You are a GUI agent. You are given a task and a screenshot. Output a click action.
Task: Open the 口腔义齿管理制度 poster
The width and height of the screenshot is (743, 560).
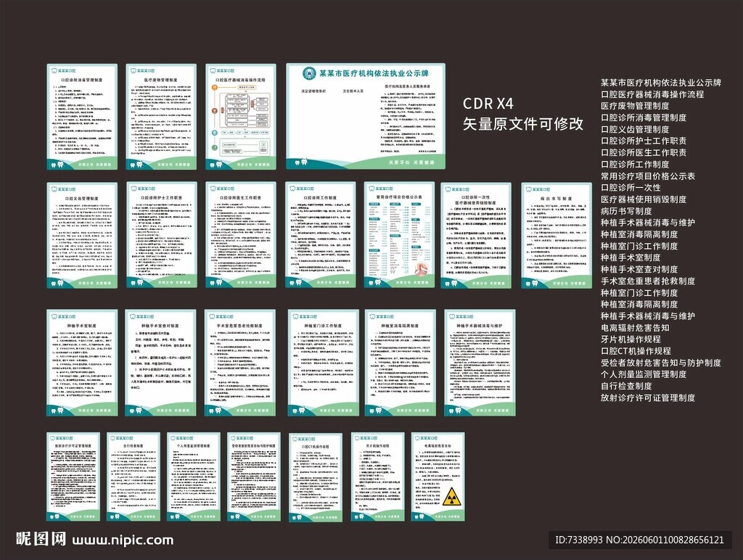point(82,235)
